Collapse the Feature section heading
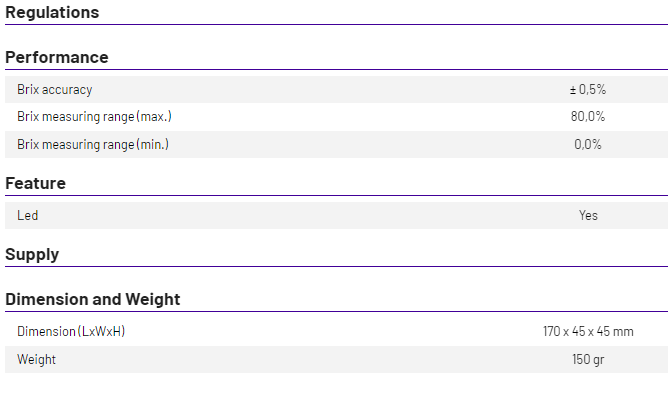668x396 pixels. [x=35, y=184]
